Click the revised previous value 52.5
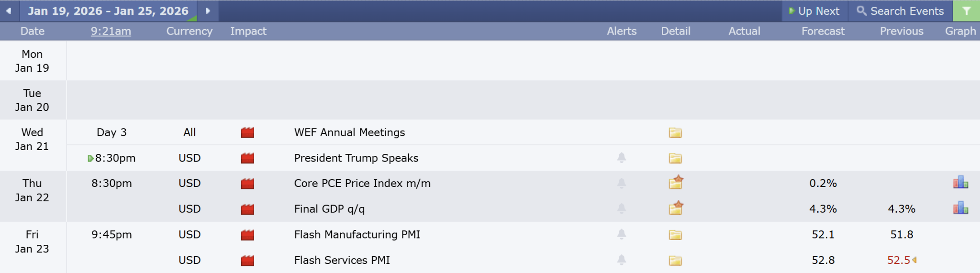 [x=898, y=260]
